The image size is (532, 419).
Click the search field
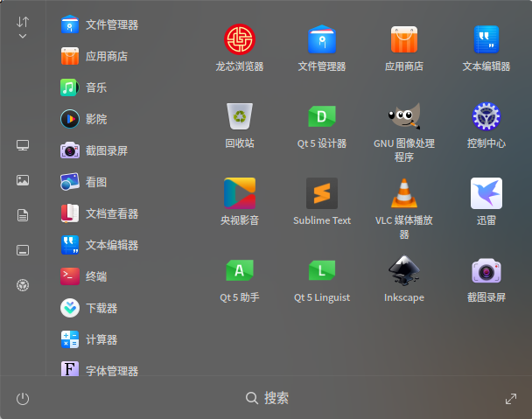[x=267, y=398]
